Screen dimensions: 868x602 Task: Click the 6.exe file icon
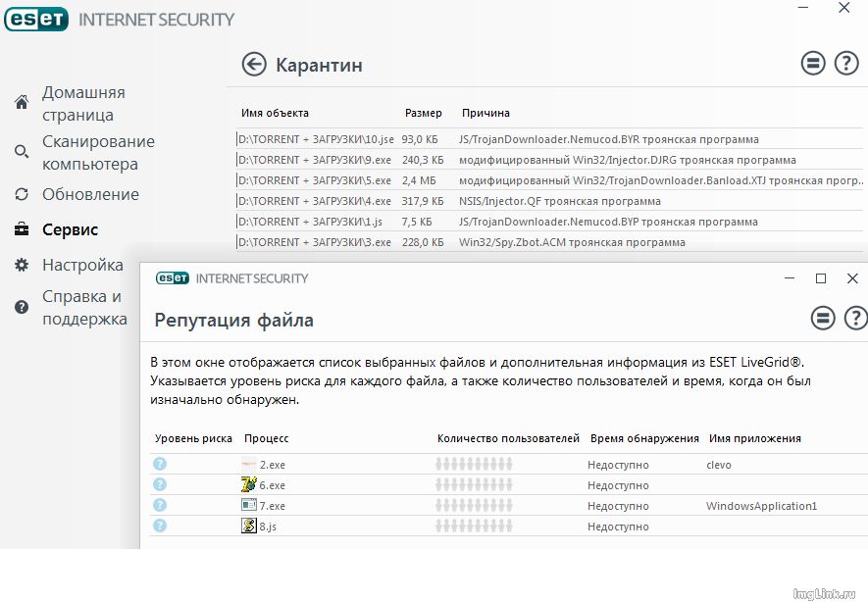coord(249,485)
